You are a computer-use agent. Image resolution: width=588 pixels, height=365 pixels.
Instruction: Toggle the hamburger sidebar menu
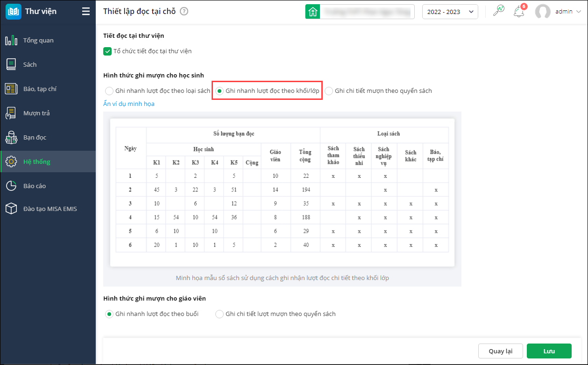click(86, 12)
